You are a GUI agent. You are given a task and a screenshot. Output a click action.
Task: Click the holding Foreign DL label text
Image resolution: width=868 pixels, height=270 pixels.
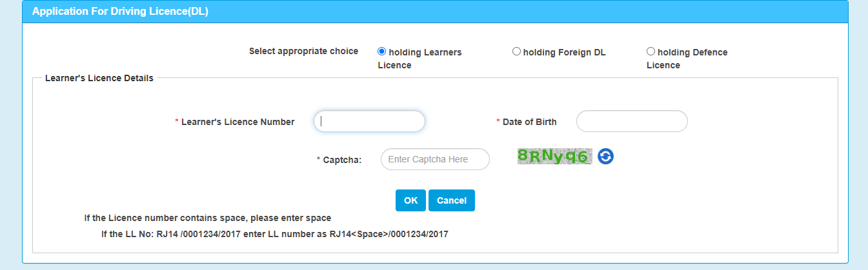click(x=565, y=52)
